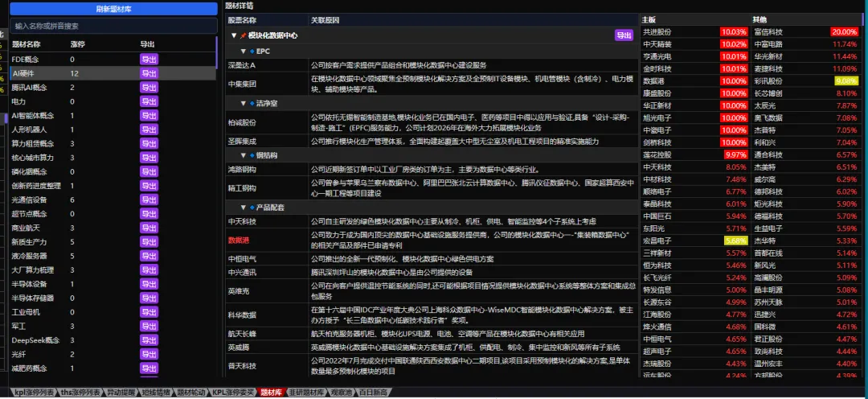Click 导出 in the 商业航天 row
Image resolution: width=868 pixels, height=399 pixels.
pos(149,228)
